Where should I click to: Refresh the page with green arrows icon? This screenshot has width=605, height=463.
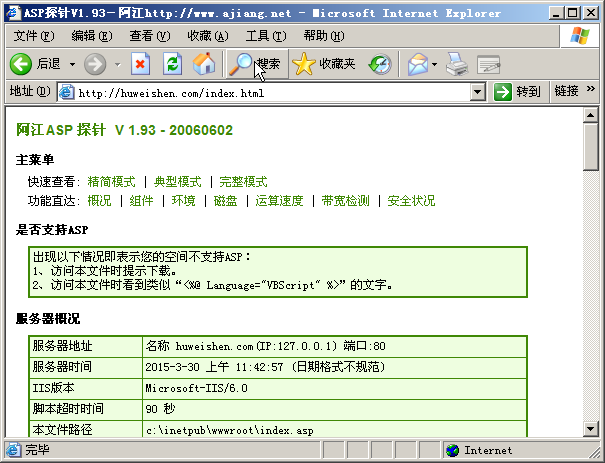(x=172, y=64)
